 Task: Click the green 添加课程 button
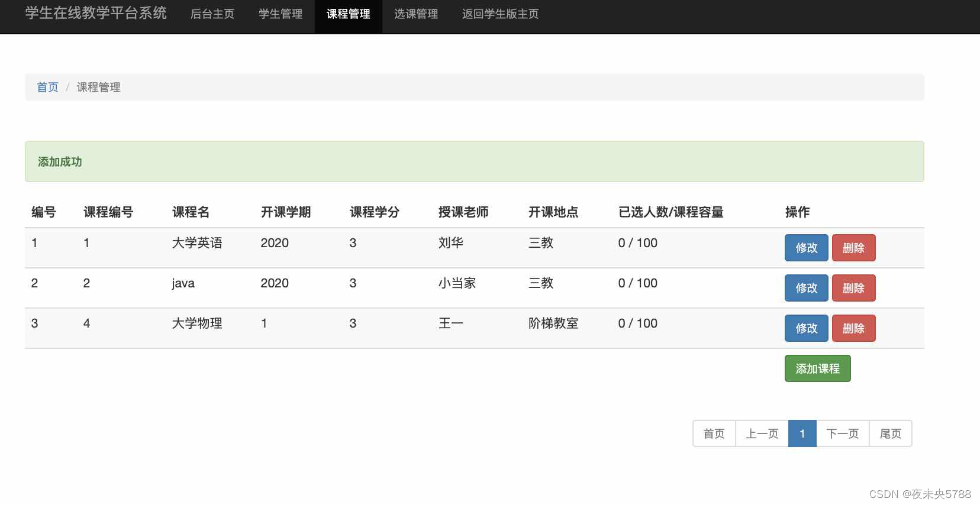818,368
